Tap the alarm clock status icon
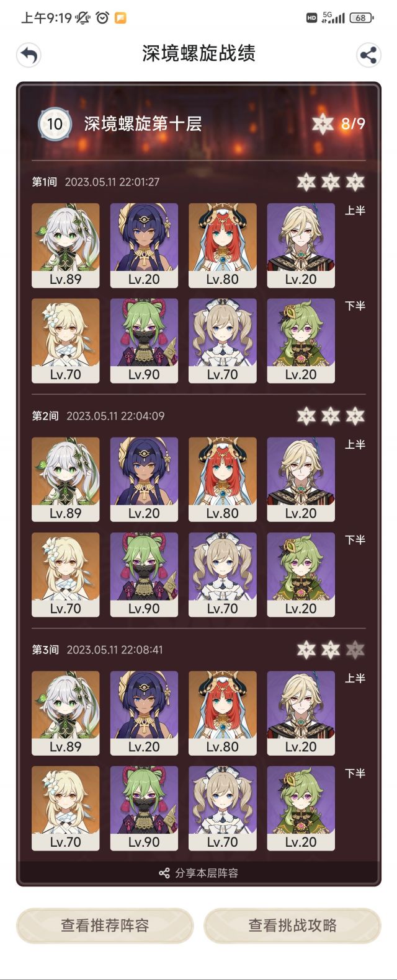The height and width of the screenshot is (980, 397). point(102,18)
